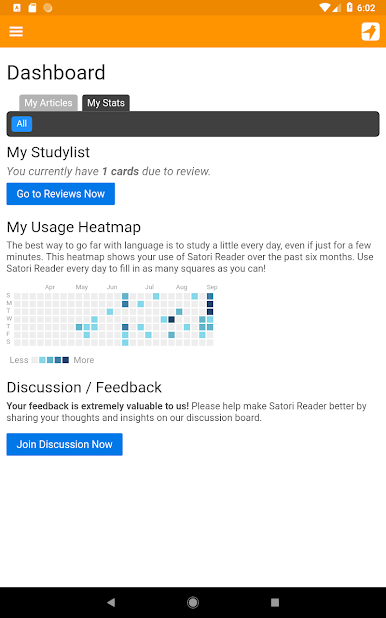This screenshot has height=618, width=386.
Task: Toggle the All filter chip
Action: [22, 124]
